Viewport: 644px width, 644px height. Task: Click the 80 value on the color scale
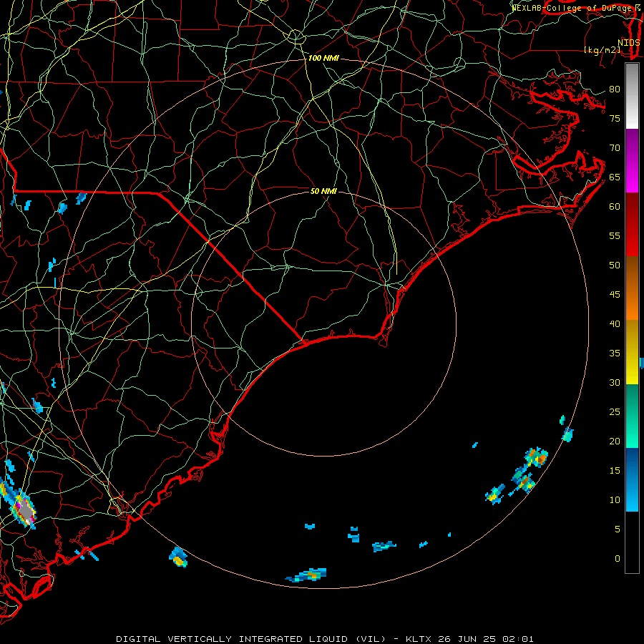pos(615,89)
